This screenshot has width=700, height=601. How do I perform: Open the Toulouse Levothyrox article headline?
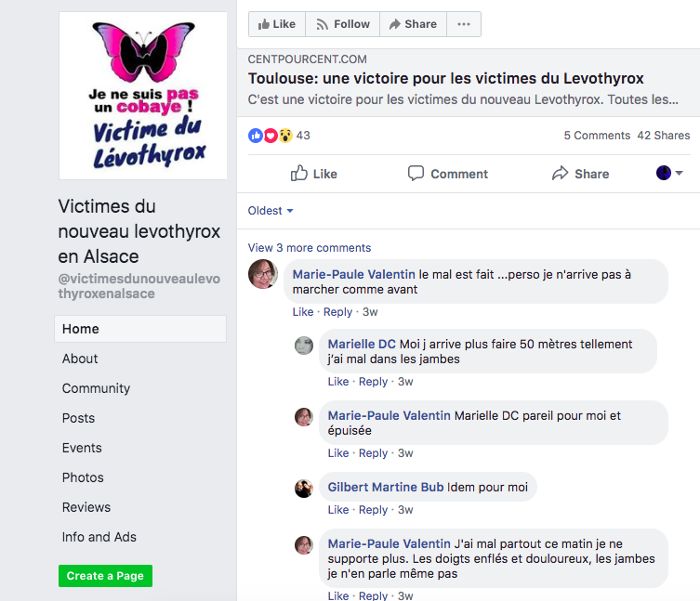[445, 79]
